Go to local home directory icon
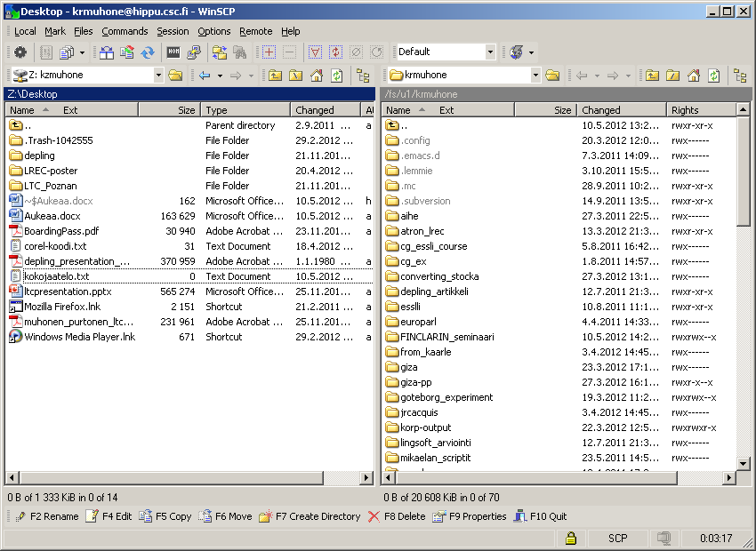Viewport: 756px width, 551px height. (x=316, y=76)
